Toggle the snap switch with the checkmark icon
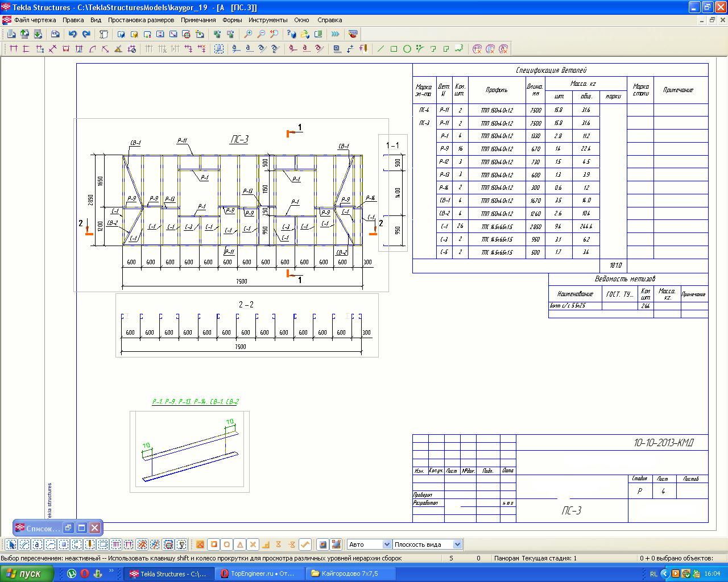 (305, 544)
